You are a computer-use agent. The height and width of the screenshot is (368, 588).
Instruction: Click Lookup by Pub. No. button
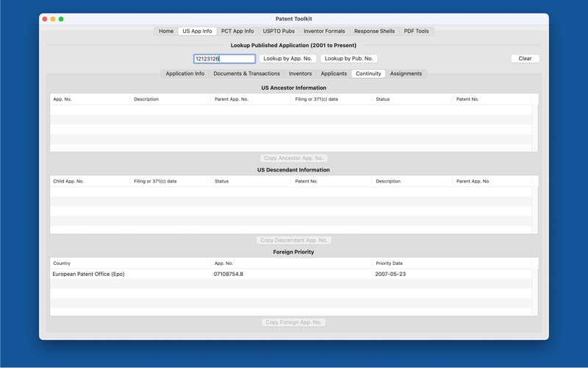[348, 59]
